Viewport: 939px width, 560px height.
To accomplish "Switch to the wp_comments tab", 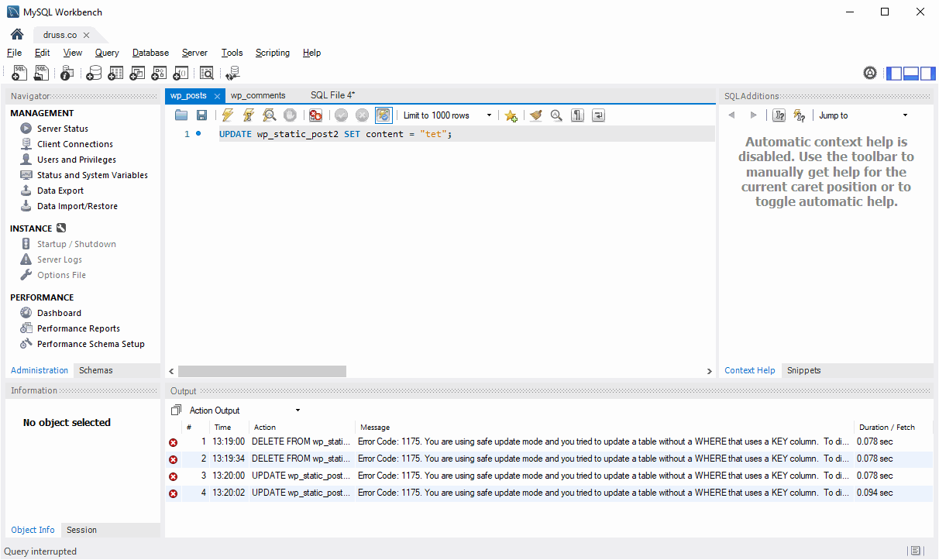I will pyautogui.click(x=258, y=94).
